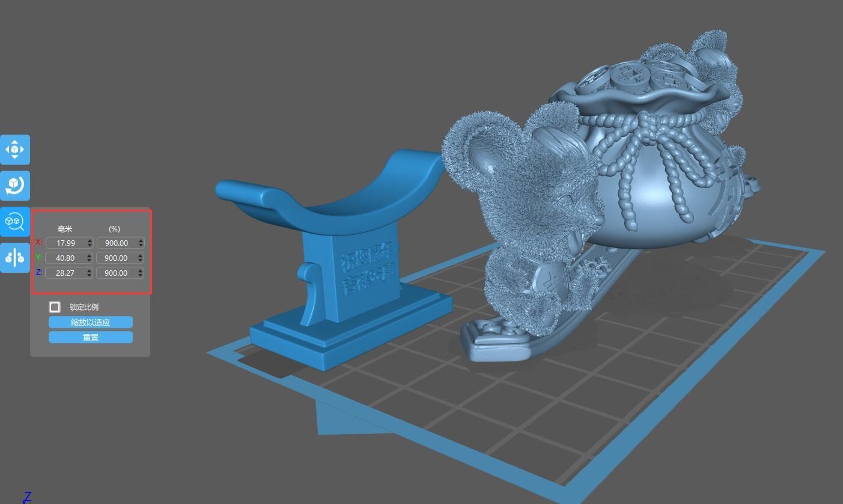This screenshot has height=504, width=843.
Task: Enable the 锁定比例 lock ratio checkbox
Action: [x=54, y=307]
